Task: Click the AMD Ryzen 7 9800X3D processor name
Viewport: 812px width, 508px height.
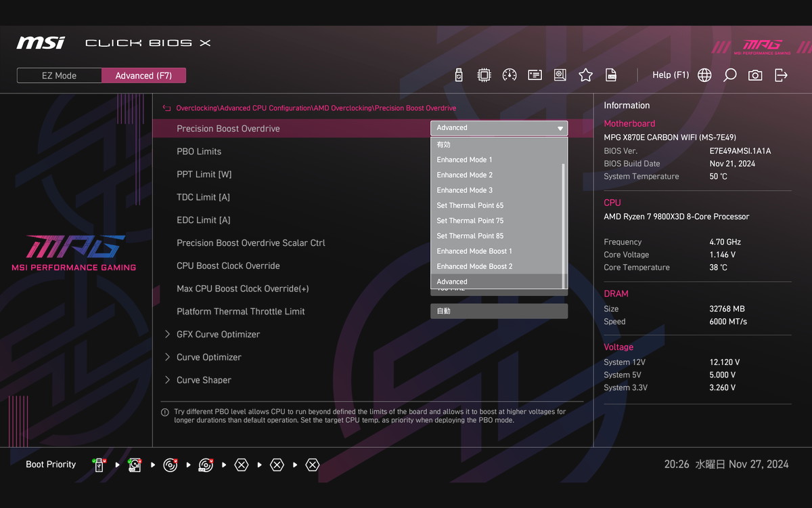Action: [x=677, y=217]
